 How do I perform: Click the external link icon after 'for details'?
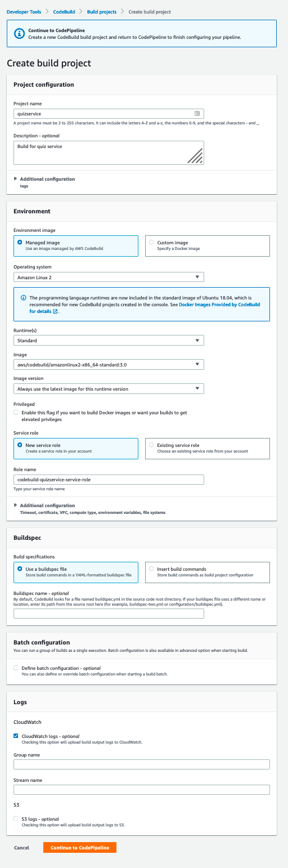[x=55, y=311]
